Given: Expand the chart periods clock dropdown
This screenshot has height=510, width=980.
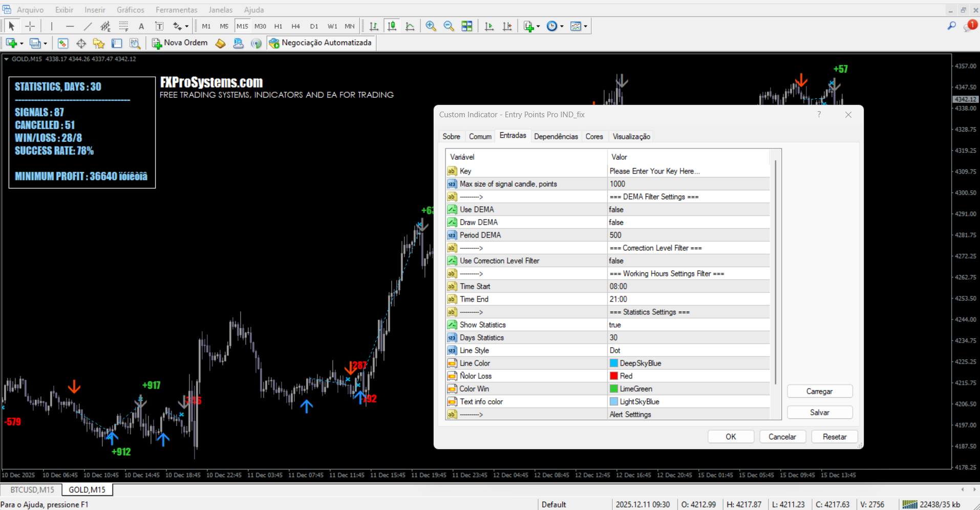Looking at the screenshot, I should pyautogui.click(x=562, y=27).
